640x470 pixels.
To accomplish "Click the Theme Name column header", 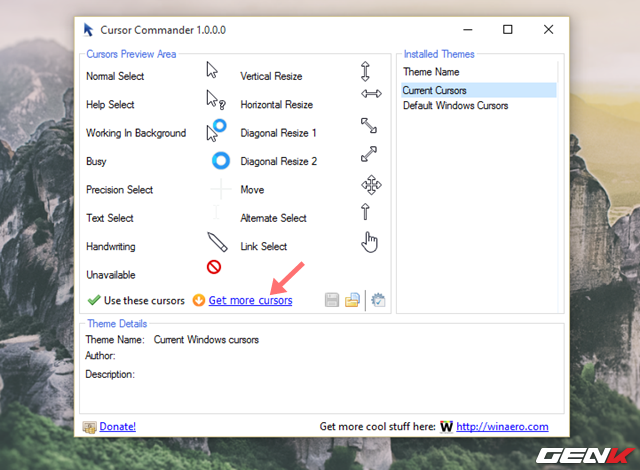I will (431, 72).
